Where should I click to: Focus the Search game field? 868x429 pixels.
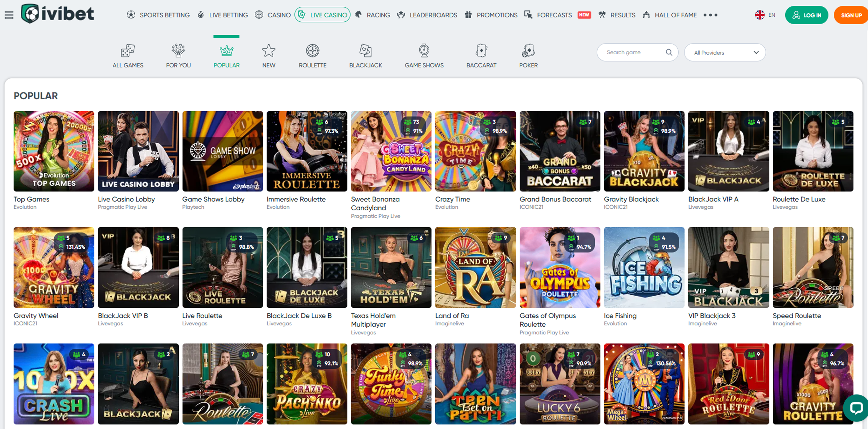point(637,52)
